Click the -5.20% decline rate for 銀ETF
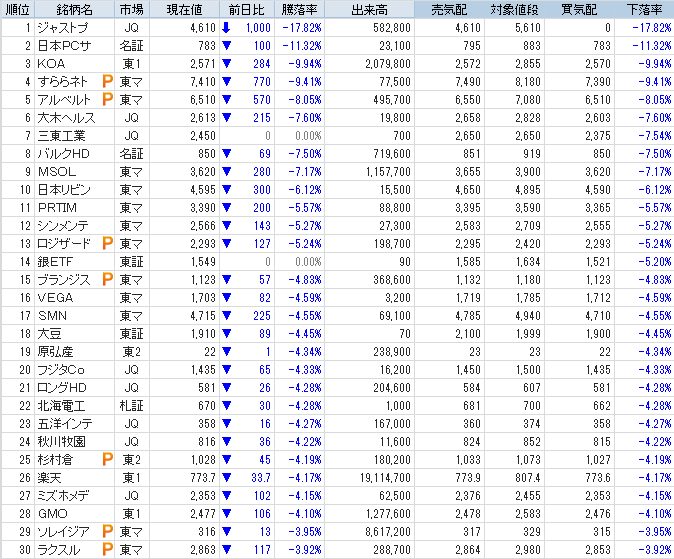This screenshot has width=674, height=559. coord(655,261)
